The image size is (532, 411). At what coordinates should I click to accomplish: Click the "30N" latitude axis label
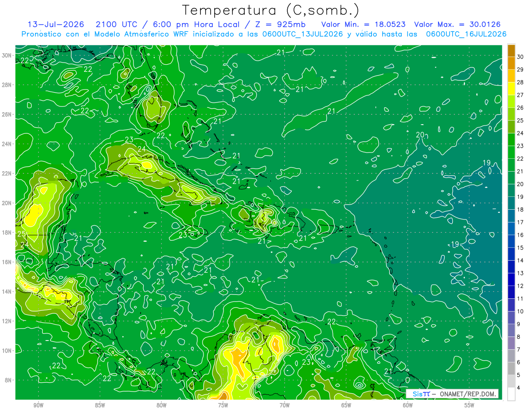[7, 55]
